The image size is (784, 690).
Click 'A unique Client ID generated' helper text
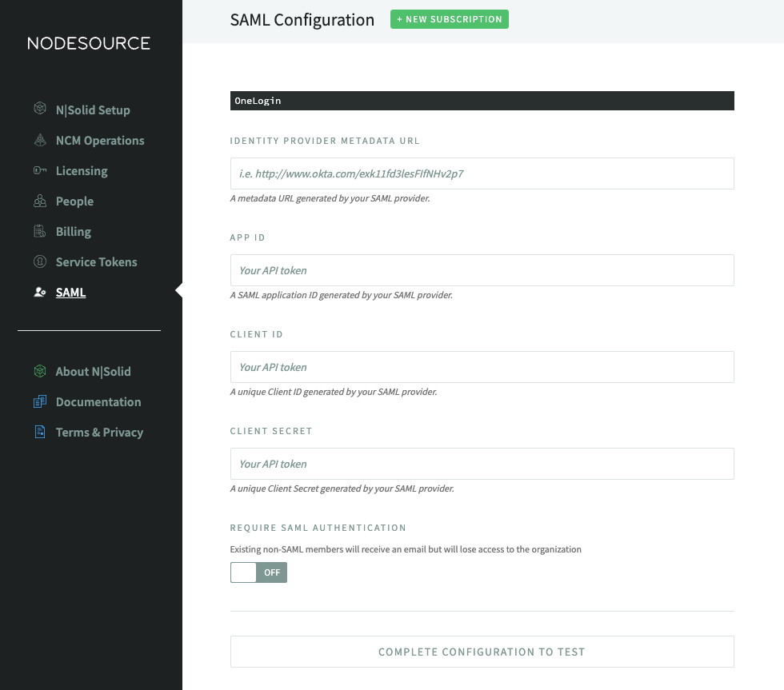pos(334,392)
